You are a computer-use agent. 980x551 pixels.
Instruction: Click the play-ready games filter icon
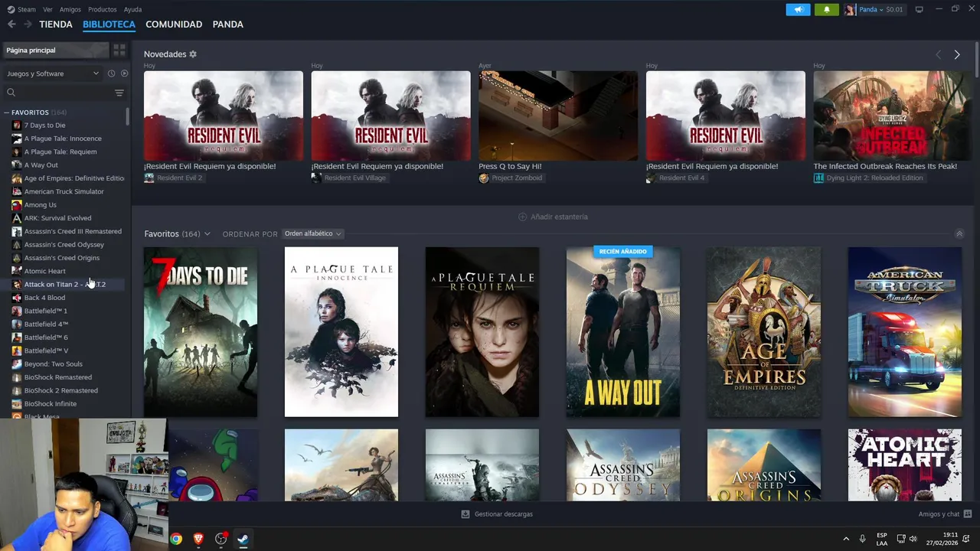coord(125,73)
